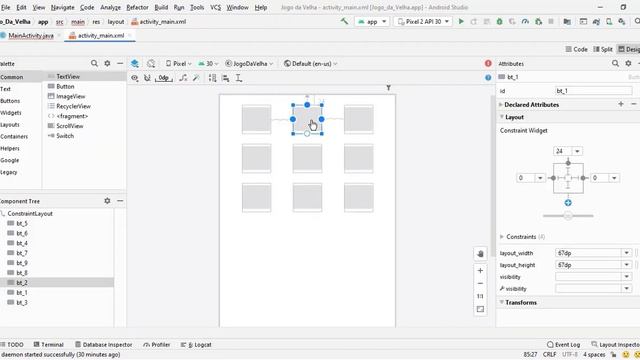Image resolution: width=640 pixels, height=360 pixels.
Task: Open the JogoDaVelha theme dropdown
Action: pos(249,63)
